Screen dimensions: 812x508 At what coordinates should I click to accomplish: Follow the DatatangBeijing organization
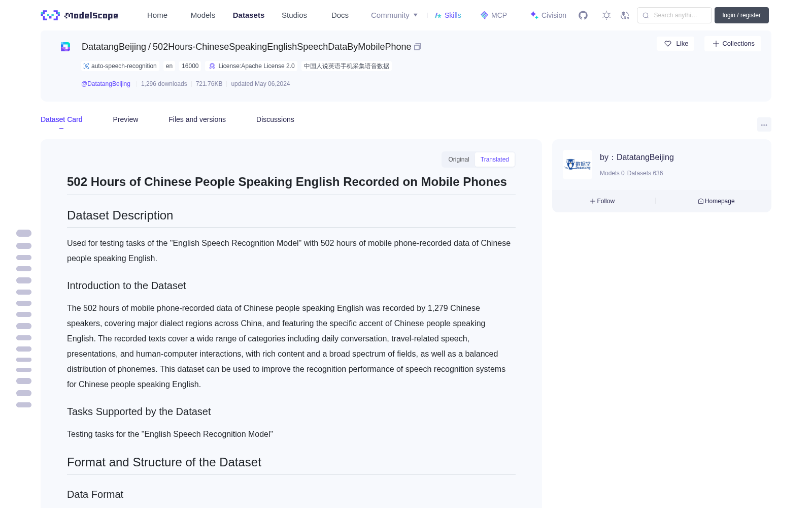tap(602, 201)
